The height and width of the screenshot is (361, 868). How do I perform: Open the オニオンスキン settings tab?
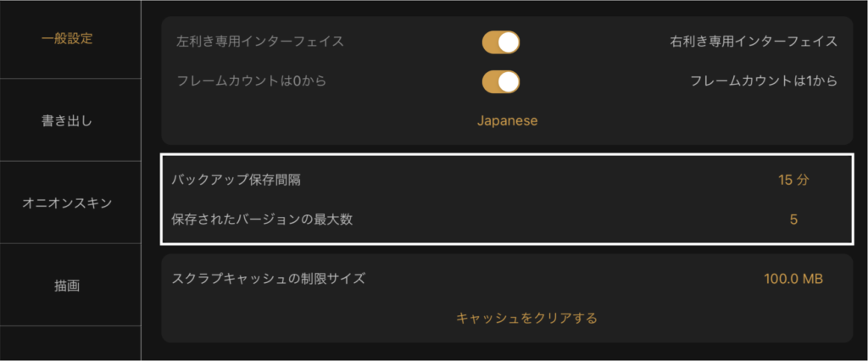[67, 203]
